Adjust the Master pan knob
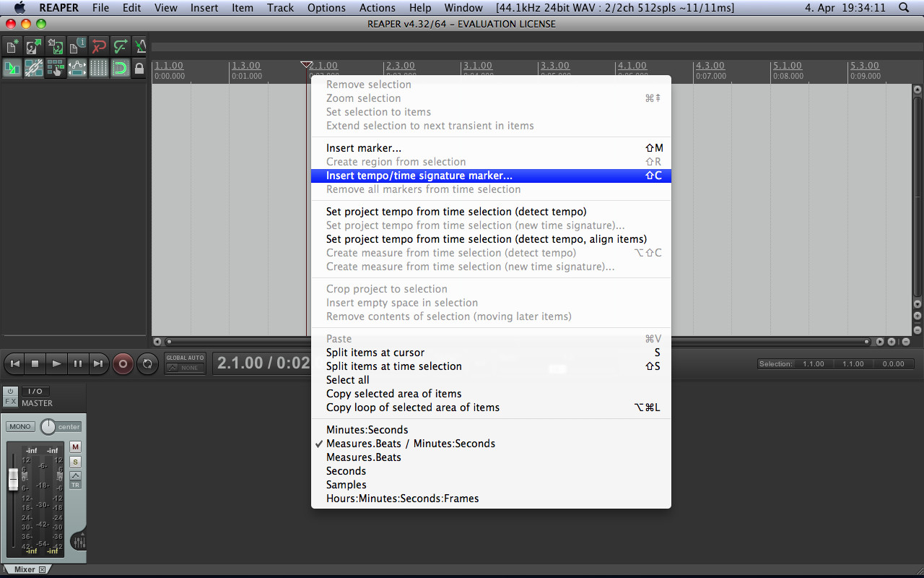Viewport: 924px width, 578px height. click(48, 426)
